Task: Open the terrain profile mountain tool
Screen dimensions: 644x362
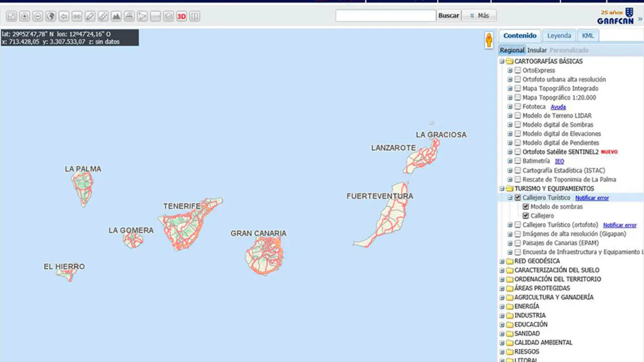Action: click(116, 17)
